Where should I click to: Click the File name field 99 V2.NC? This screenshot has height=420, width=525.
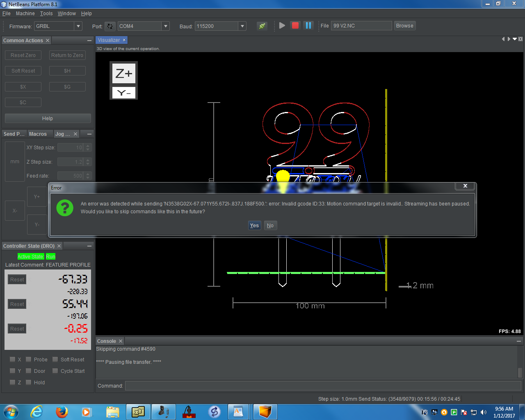(361, 26)
